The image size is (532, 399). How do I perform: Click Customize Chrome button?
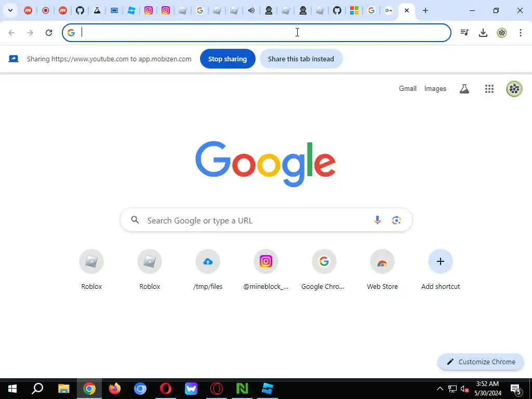[481, 362]
